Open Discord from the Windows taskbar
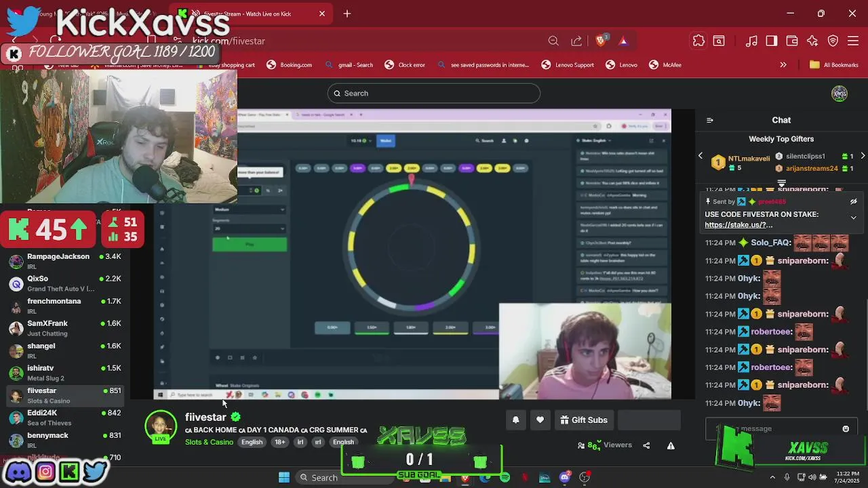The width and height of the screenshot is (868, 488). tap(565, 478)
